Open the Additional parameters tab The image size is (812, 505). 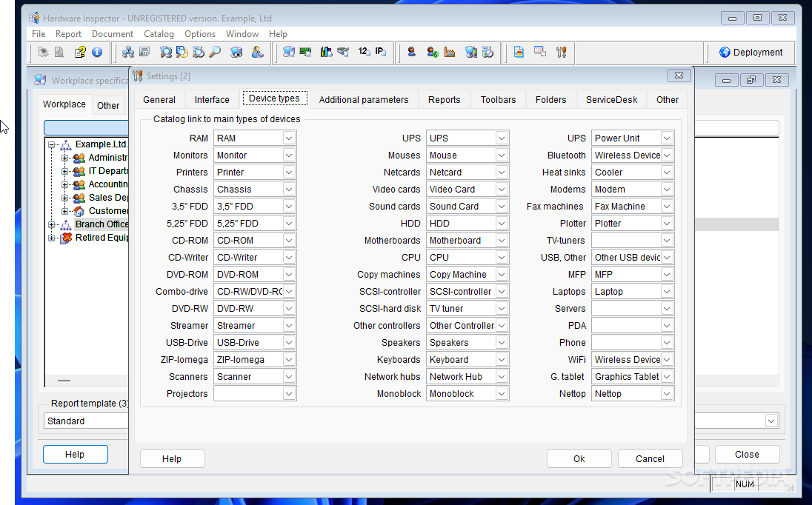(364, 100)
